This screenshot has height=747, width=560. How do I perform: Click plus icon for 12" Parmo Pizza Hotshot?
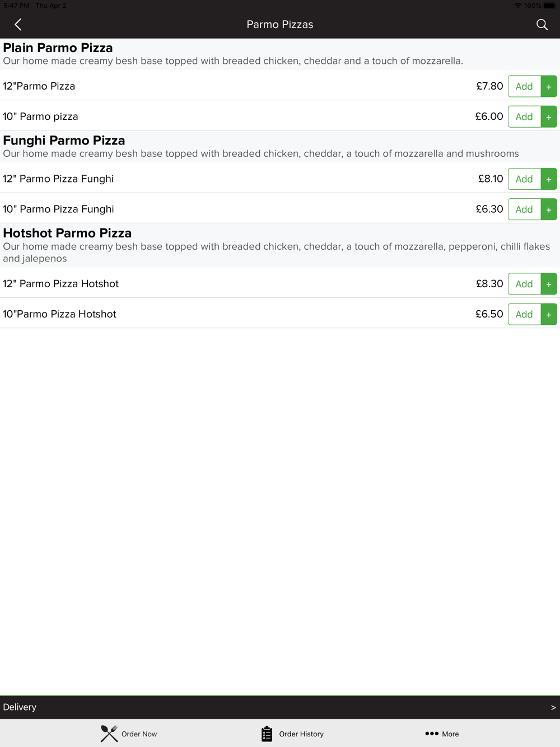[x=549, y=284]
